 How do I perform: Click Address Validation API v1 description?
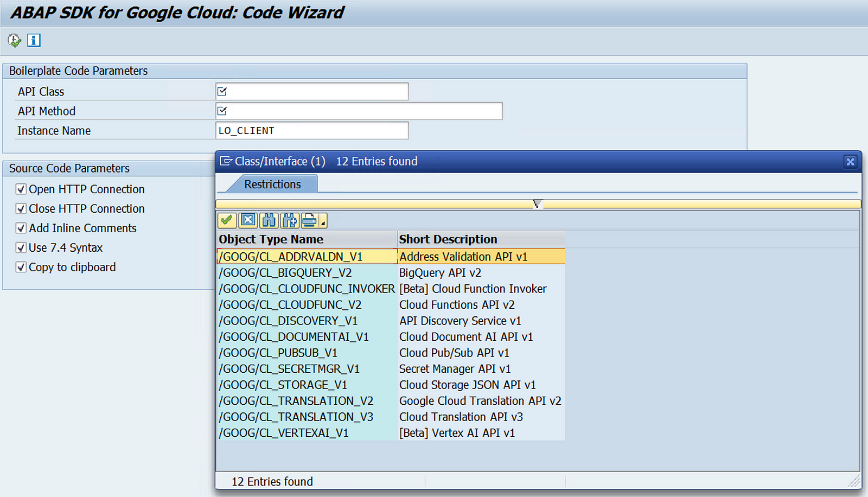click(x=463, y=257)
